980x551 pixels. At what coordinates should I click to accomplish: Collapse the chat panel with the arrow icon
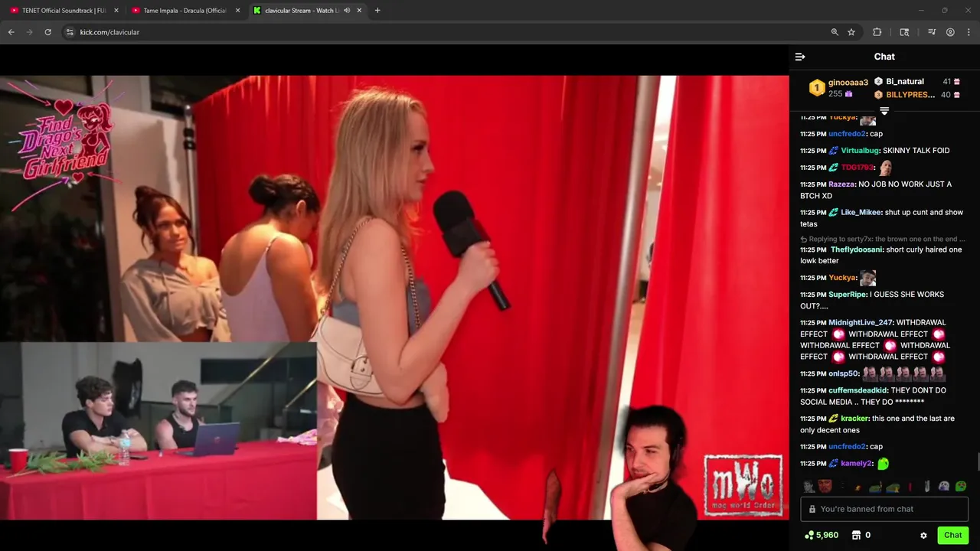[800, 57]
